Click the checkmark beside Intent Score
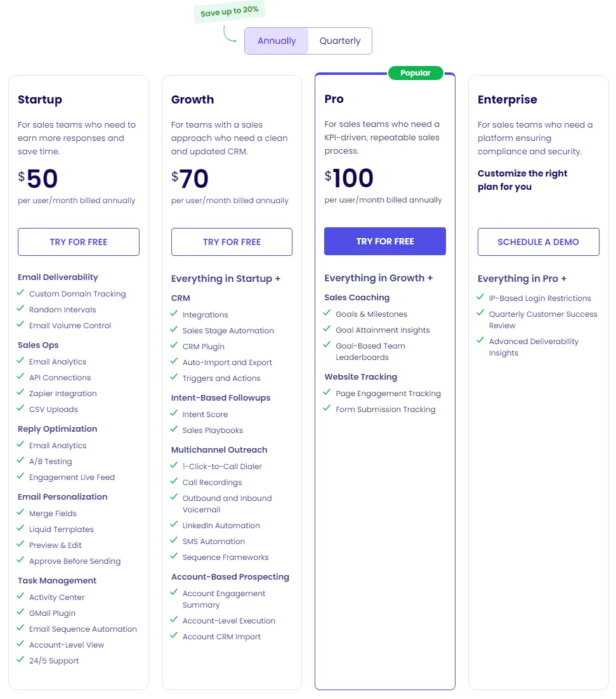616x699 pixels. click(x=174, y=414)
